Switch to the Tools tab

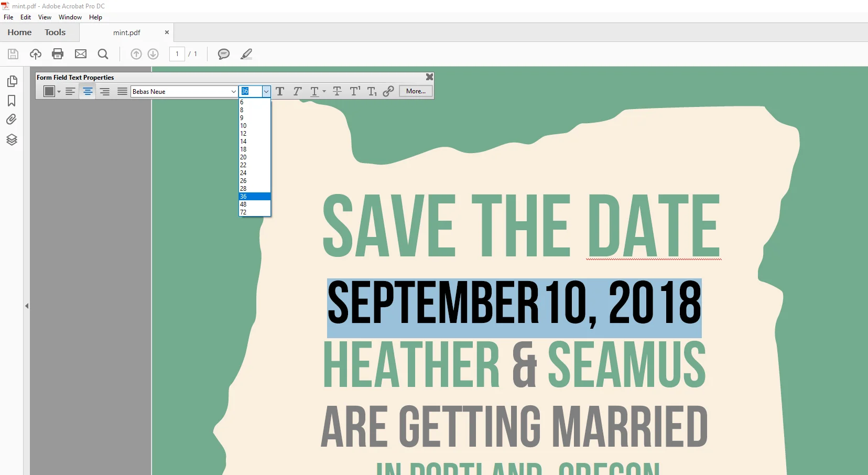tap(55, 33)
